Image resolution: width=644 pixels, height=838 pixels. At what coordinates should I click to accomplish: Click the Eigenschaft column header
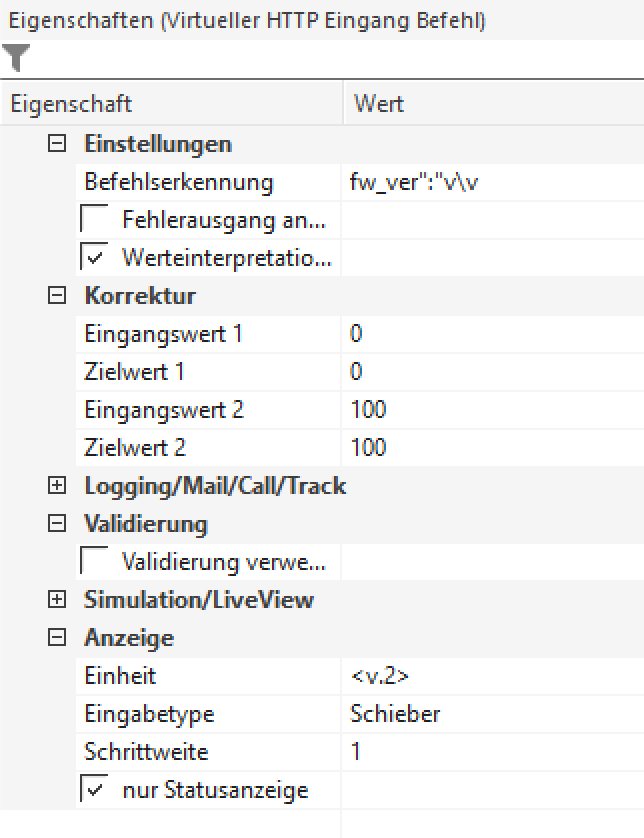(x=172, y=104)
